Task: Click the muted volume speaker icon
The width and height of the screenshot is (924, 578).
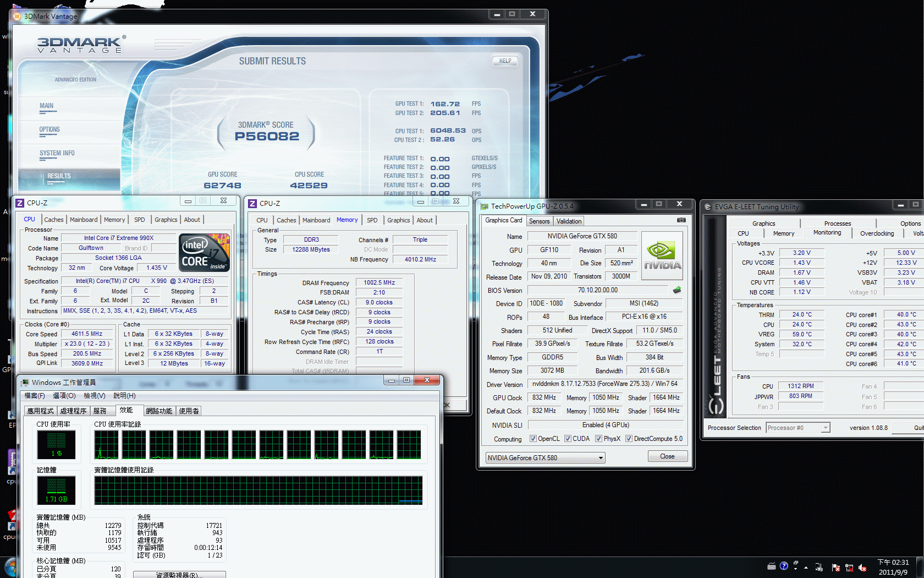Action: (862, 568)
